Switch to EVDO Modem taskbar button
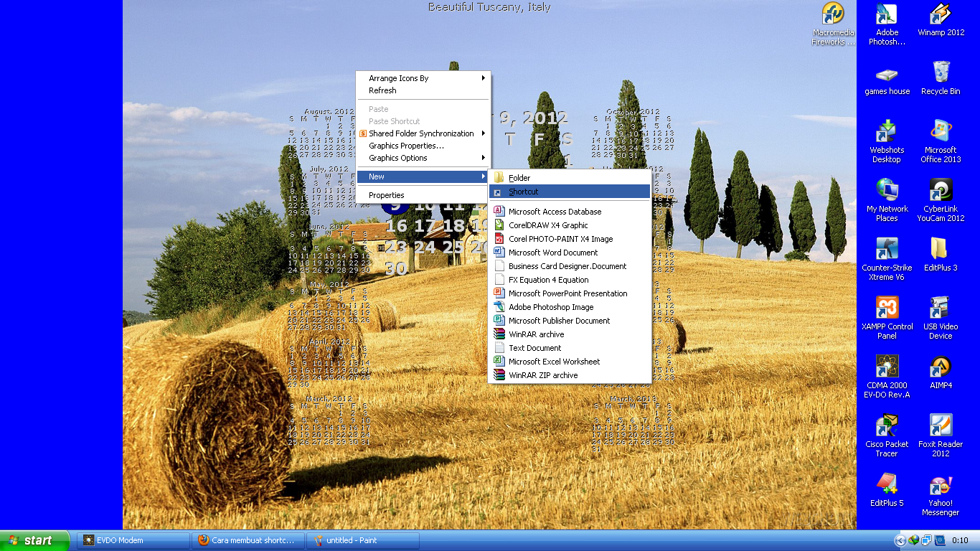This screenshot has height=551, width=980. tap(133, 540)
